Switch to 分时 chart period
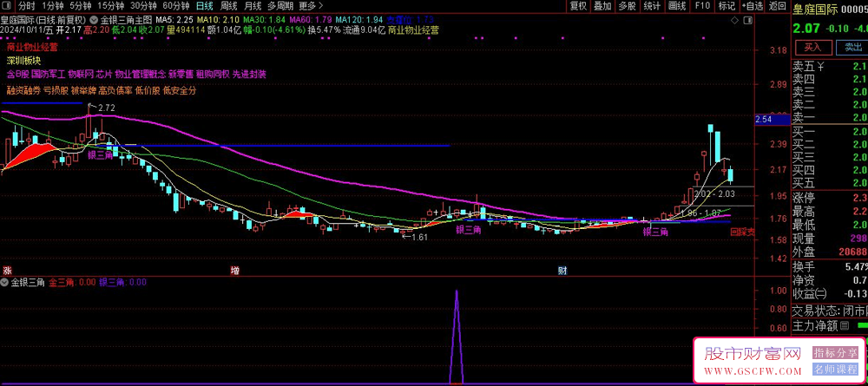Image resolution: width=868 pixels, height=386 pixels. click(x=26, y=6)
